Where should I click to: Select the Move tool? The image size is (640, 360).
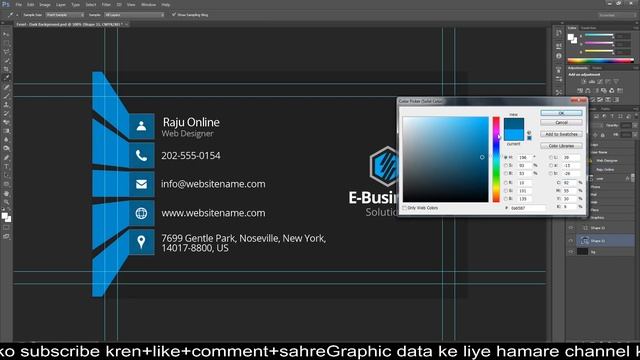point(6,34)
